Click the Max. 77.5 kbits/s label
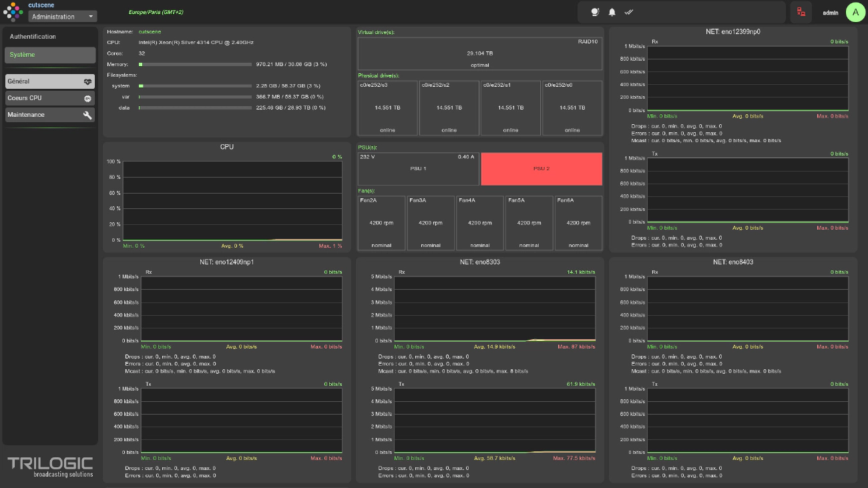The width and height of the screenshot is (868, 488). pos(575,458)
